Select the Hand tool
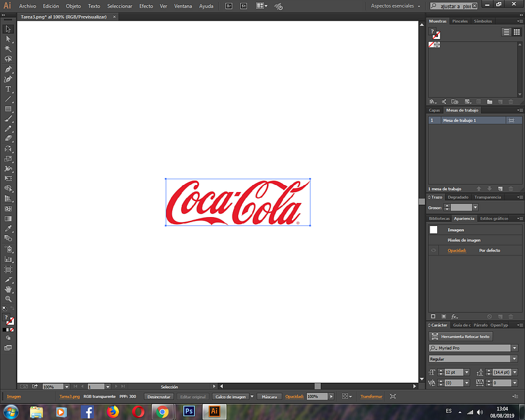This screenshot has width=525, height=420. 8,289
